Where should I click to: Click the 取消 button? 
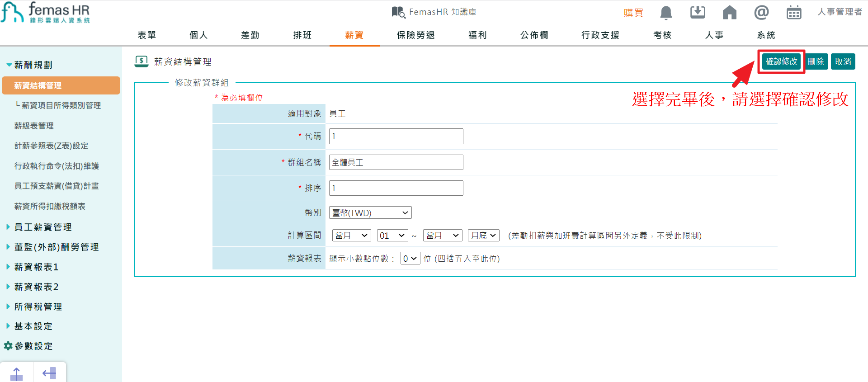pos(843,61)
